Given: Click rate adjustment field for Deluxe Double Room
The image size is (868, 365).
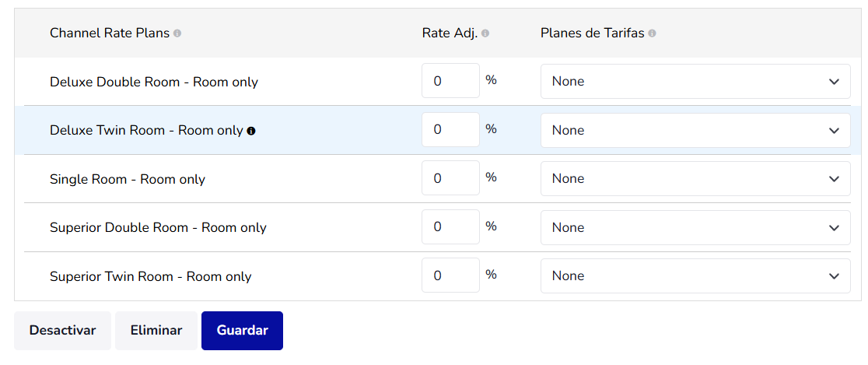Looking at the screenshot, I should 450,81.
